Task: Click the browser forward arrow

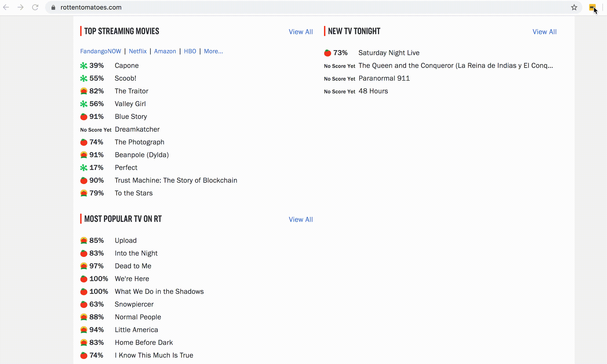Action: pos(21,7)
